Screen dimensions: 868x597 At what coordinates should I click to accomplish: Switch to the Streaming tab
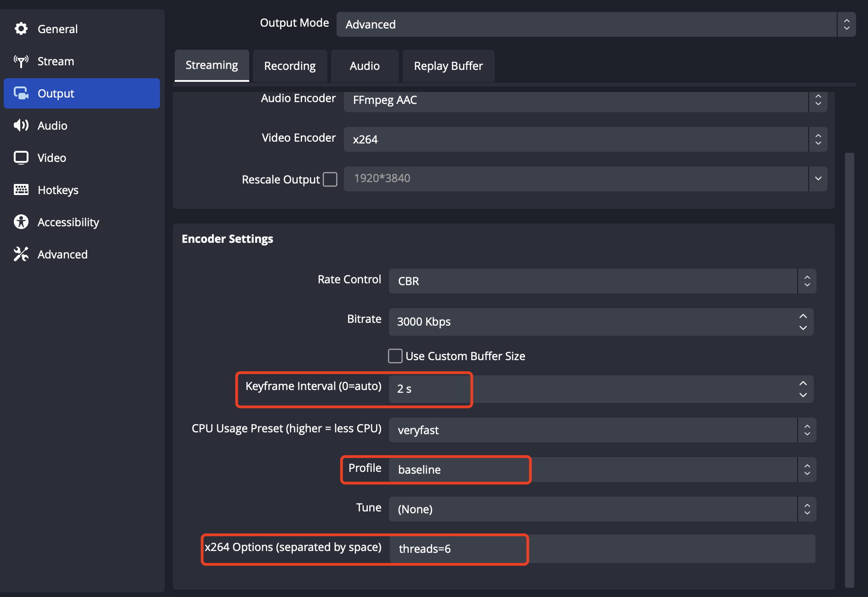click(212, 65)
